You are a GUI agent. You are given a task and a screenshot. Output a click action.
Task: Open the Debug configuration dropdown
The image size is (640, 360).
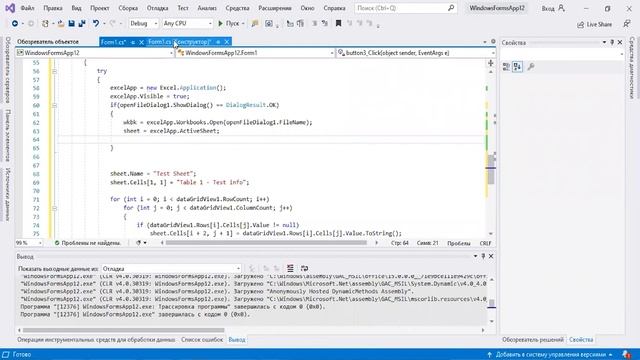point(144,24)
